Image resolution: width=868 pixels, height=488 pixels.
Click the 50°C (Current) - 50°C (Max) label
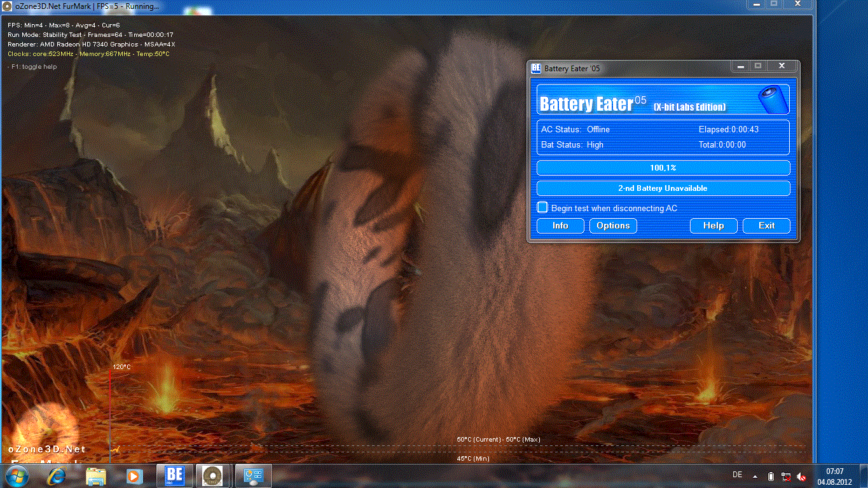pyautogui.click(x=498, y=439)
